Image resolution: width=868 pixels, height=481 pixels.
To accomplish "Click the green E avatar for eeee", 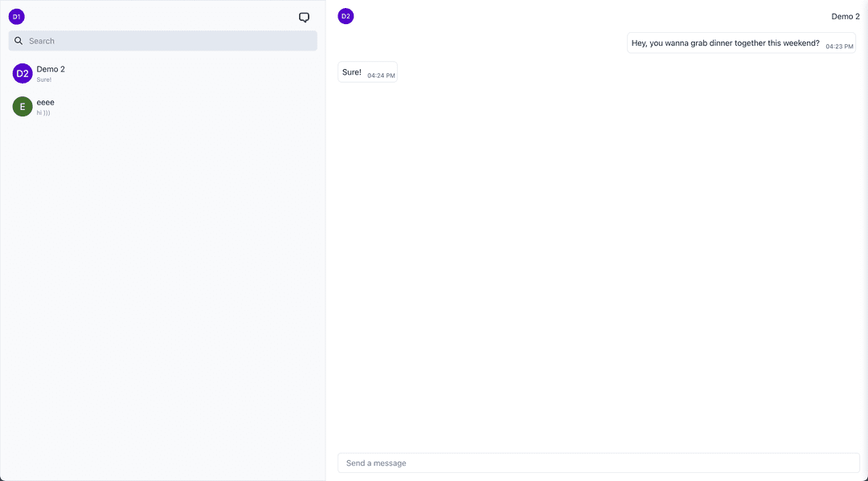I will (22, 106).
